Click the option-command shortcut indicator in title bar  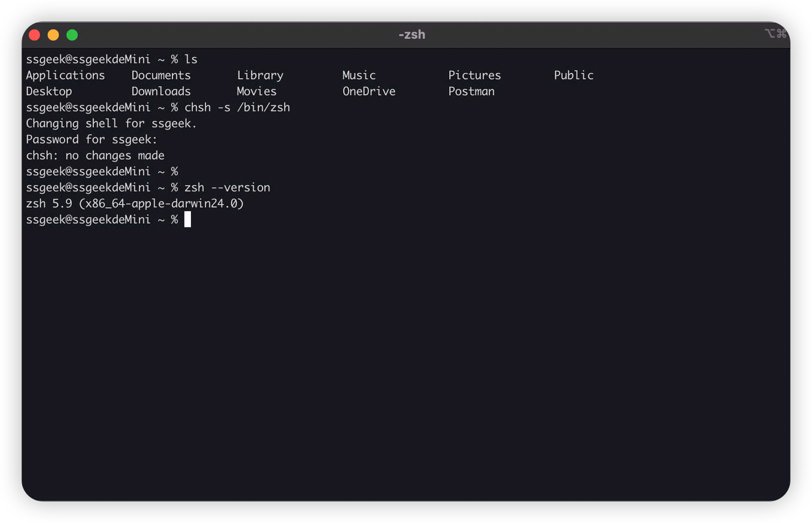pos(775,34)
